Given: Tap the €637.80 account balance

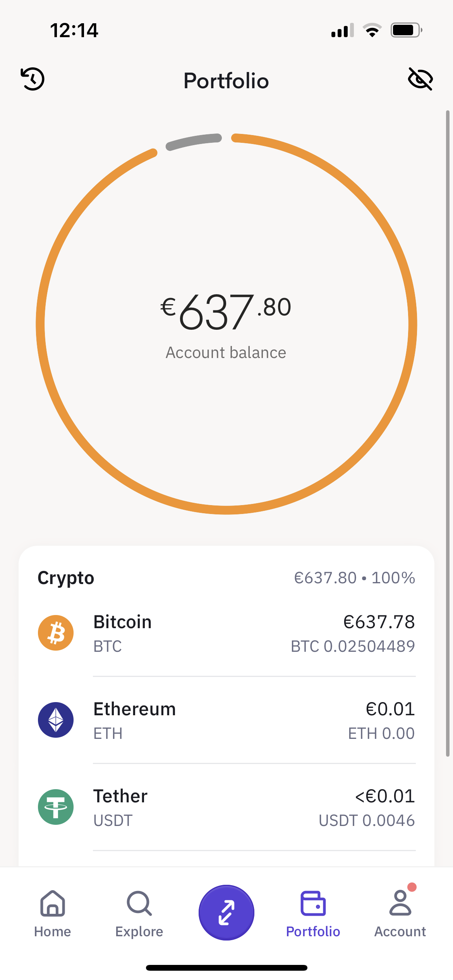Looking at the screenshot, I should pyautogui.click(x=226, y=312).
